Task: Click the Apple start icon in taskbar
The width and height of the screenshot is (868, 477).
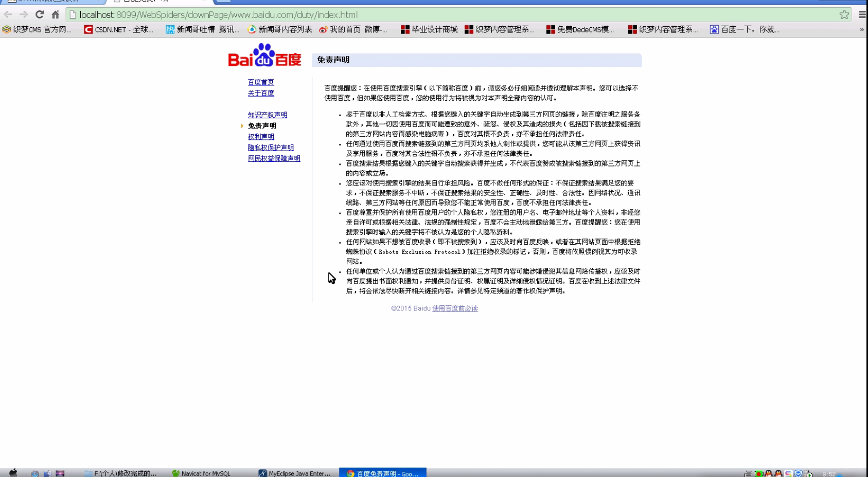Action: click(13, 473)
